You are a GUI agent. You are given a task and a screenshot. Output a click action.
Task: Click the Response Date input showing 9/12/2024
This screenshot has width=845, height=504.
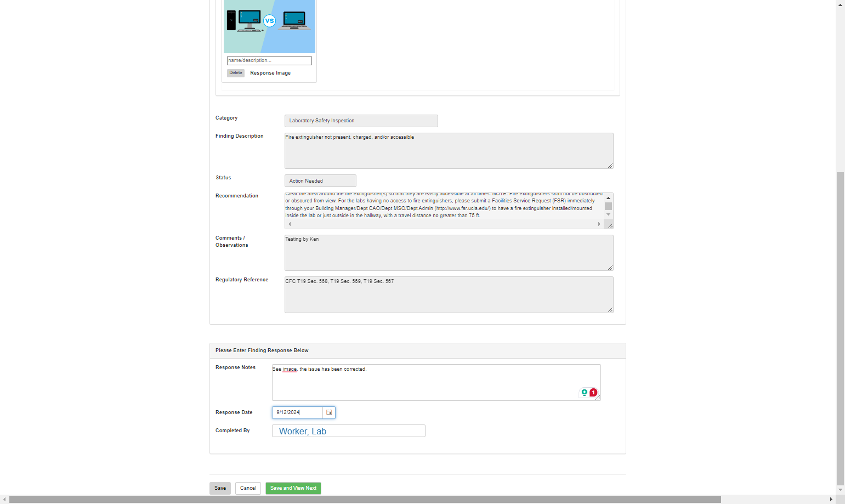298,412
